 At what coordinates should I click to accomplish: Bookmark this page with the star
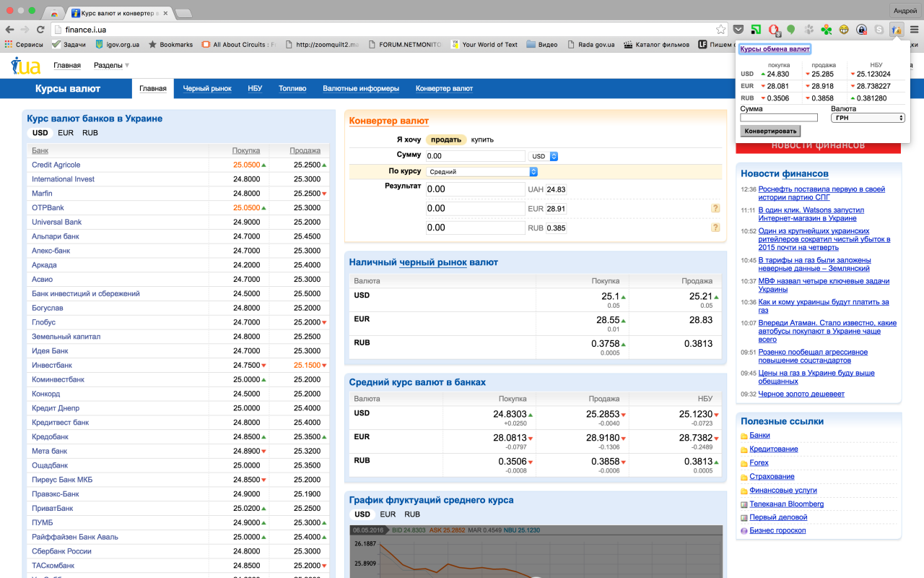(x=720, y=30)
